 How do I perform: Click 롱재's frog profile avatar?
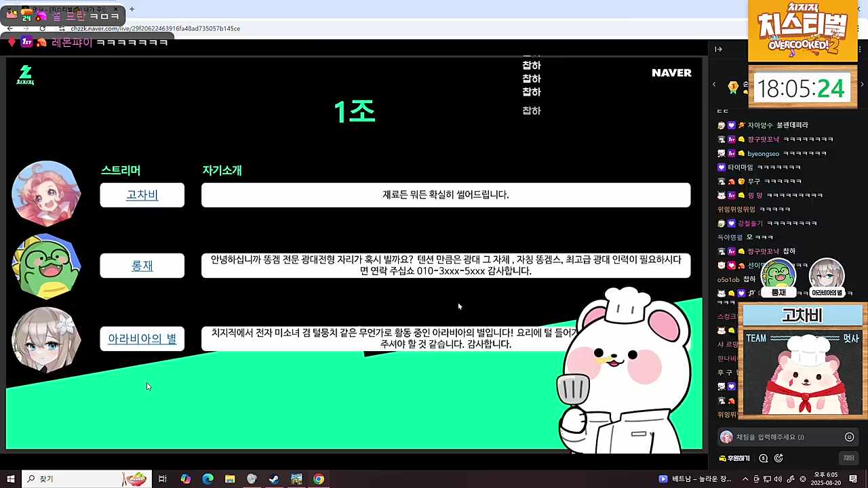(46, 266)
